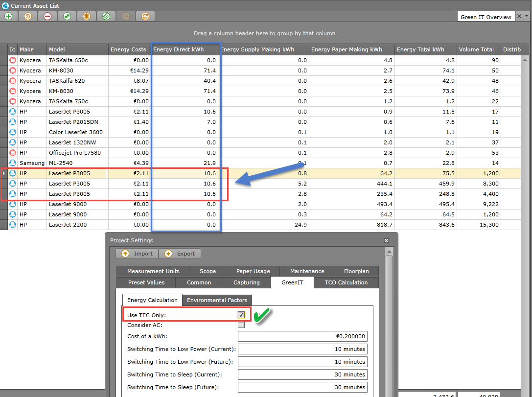Screen dimensions: 532x397
Task: Select the Energy Calculation sub-tab
Action: tap(152, 300)
